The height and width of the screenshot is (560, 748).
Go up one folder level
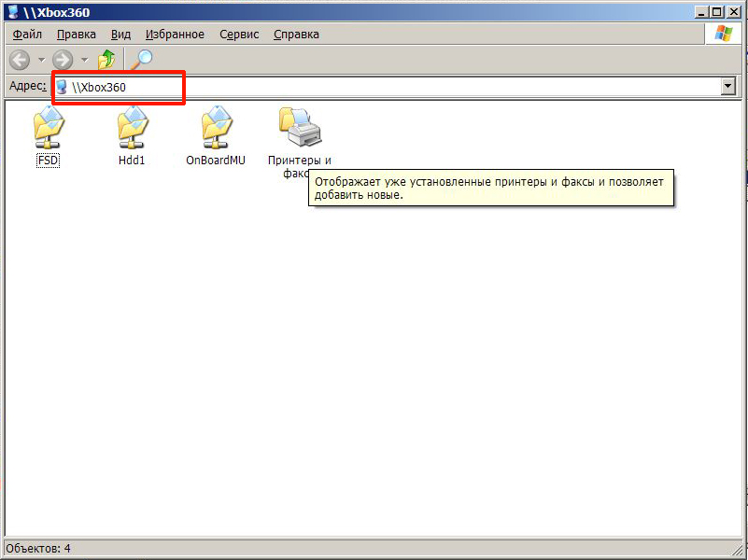107,60
